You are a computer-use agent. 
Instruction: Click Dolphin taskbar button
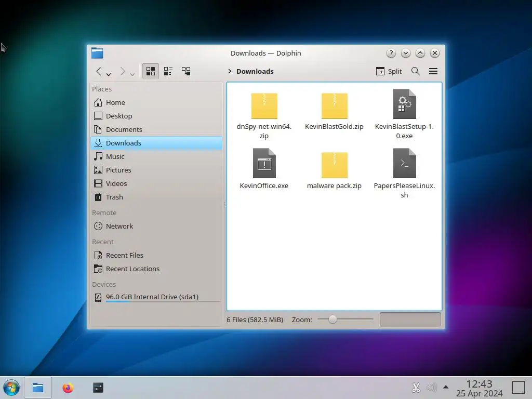pyautogui.click(x=37, y=388)
